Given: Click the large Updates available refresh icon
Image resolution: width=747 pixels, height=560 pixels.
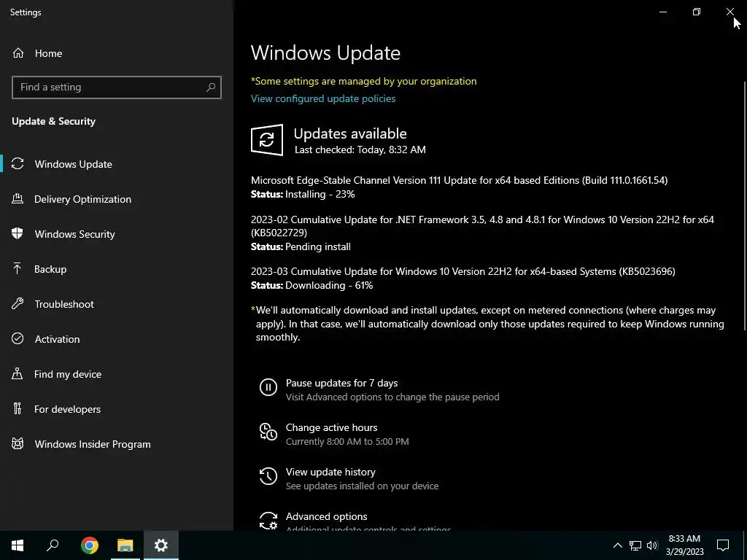Looking at the screenshot, I should pos(267,140).
